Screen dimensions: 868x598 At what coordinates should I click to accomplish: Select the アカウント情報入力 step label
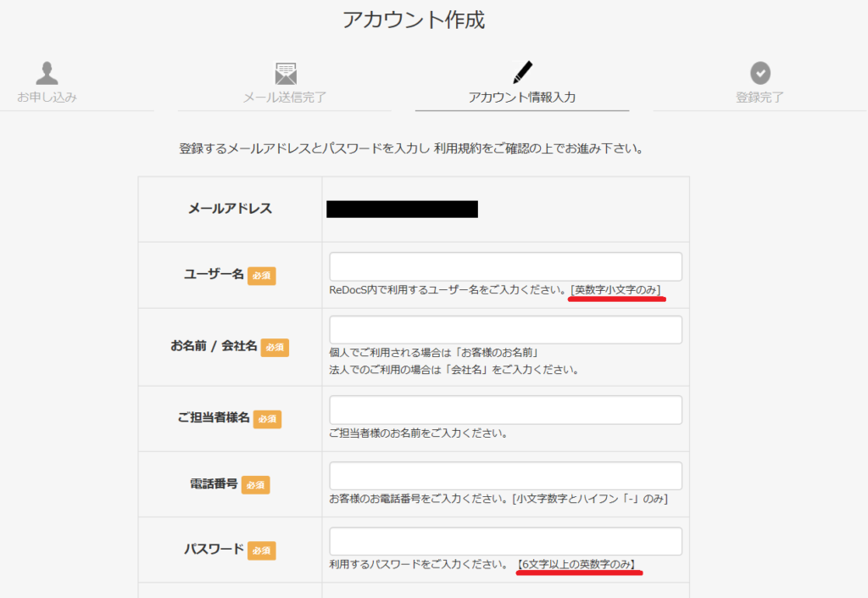click(522, 98)
